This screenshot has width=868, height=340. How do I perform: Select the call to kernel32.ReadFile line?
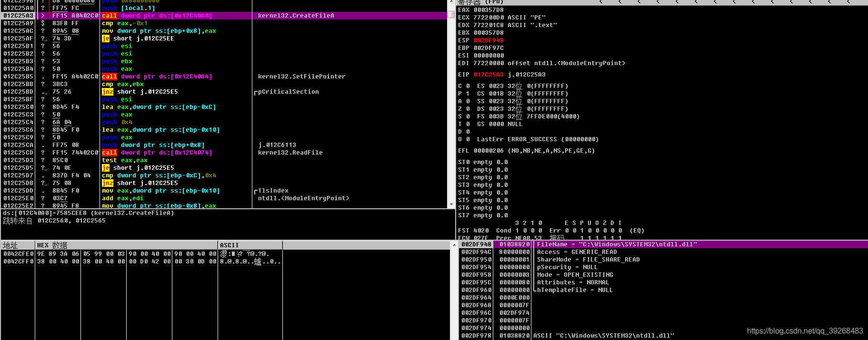pyautogui.click(x=224, y=153)
